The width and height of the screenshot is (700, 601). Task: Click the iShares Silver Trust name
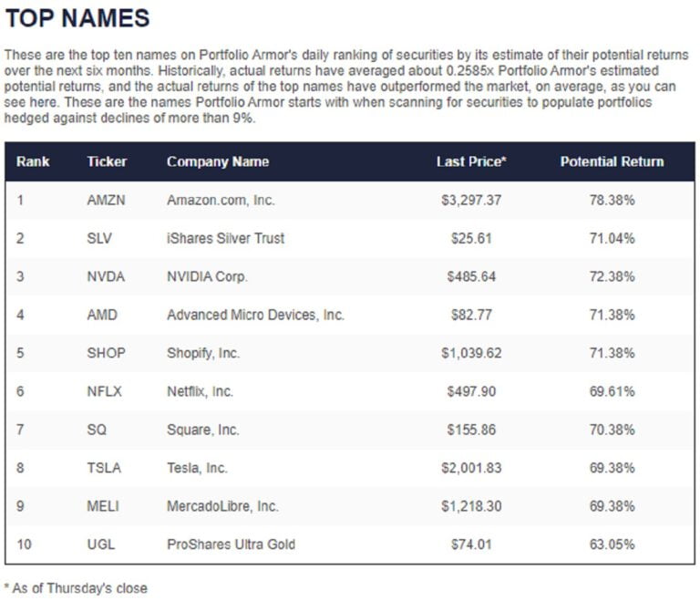(225, 238)
